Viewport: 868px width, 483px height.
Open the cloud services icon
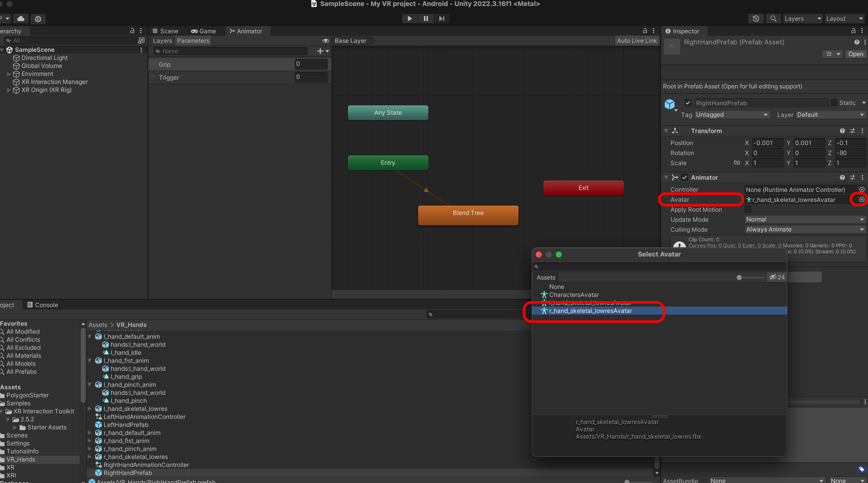click(21, 19)
